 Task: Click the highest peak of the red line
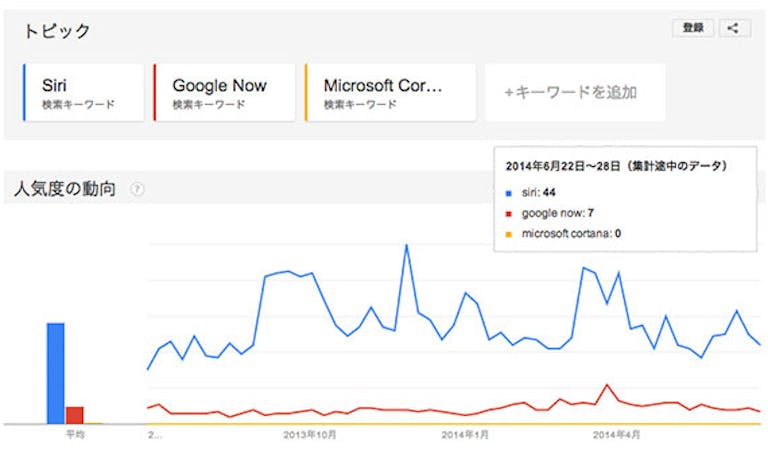point(607,384)
